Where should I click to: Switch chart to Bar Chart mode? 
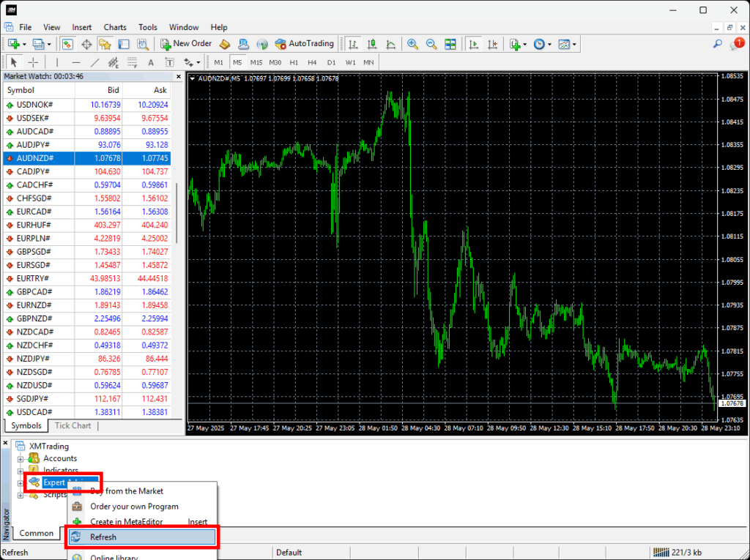(x=353, y=44)
